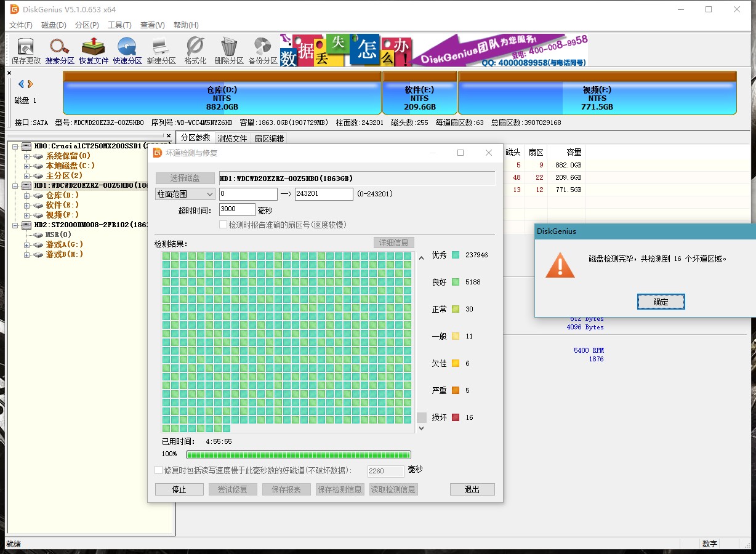Click the 超时时间 3000 input field

coord(237,210)
